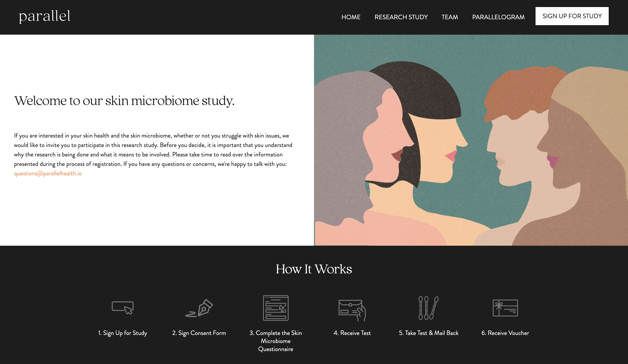Select '4. Receive Test' label
This screenshot has width=628, height=364.
tap(352, 333)
